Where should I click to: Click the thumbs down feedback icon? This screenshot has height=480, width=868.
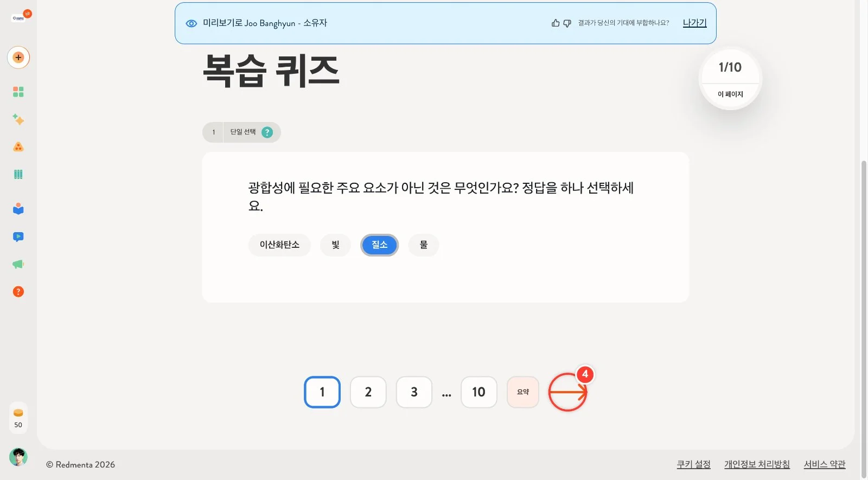tap(567, 23)
